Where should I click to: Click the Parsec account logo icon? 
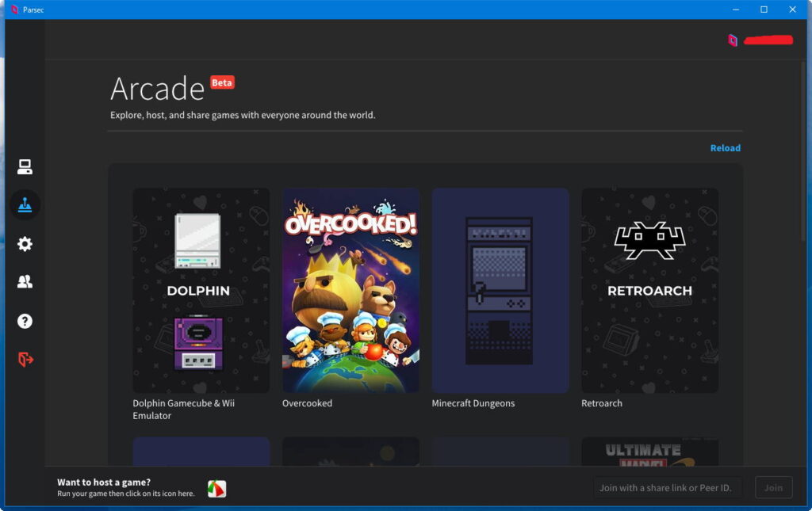(x=732, y=40)
